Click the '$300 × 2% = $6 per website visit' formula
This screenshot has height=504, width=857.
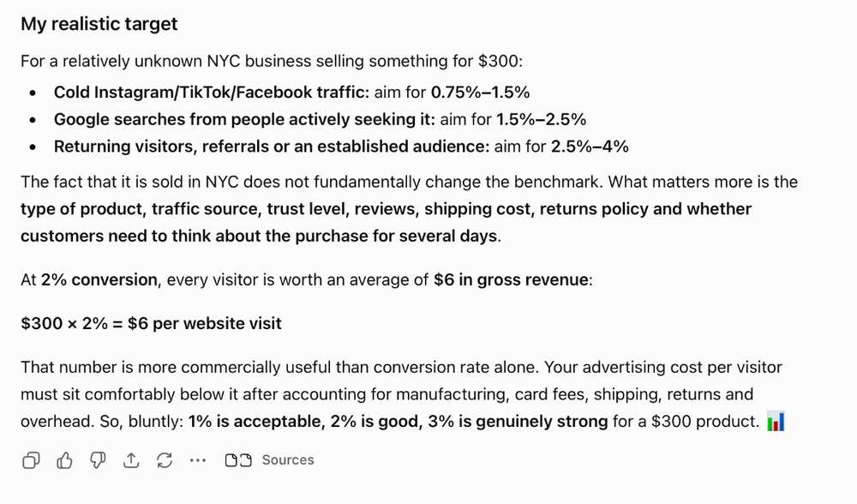point(152,324)
